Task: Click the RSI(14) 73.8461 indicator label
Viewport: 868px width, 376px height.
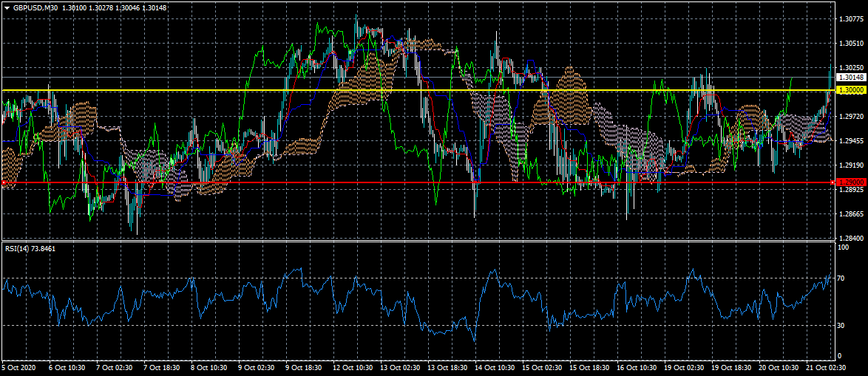Action: pos(30,248)
